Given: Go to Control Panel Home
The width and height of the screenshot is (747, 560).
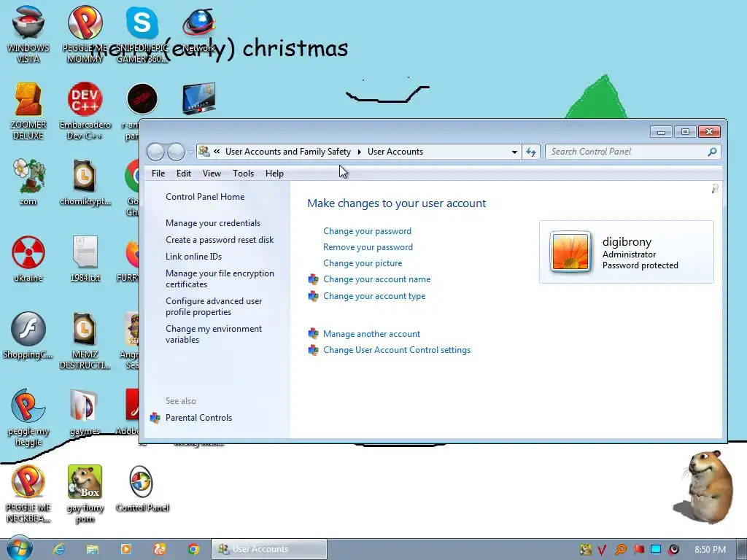Looking at the screenshot, I should (x=205, y=197).
